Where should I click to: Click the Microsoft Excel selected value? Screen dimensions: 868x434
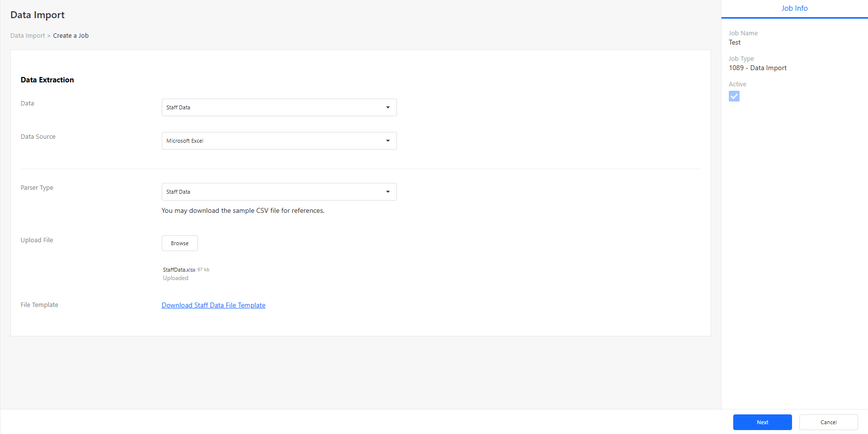(185, 141)
